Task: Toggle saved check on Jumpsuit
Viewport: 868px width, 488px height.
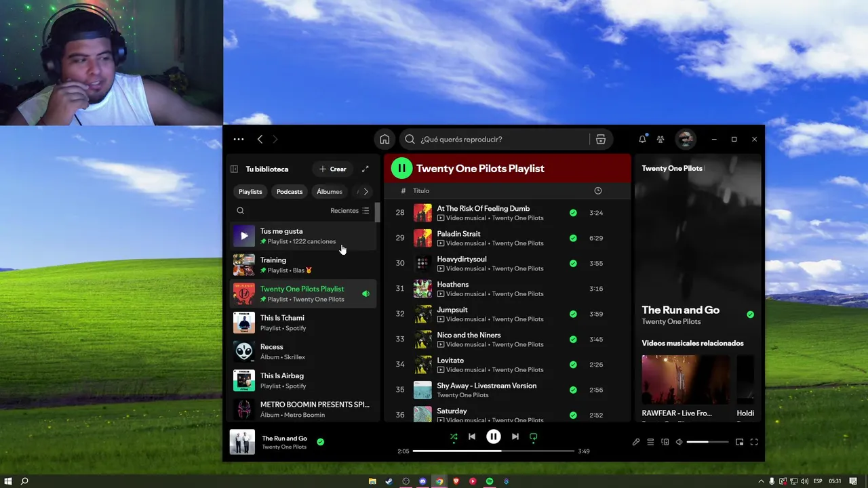Action: (573, 314)
